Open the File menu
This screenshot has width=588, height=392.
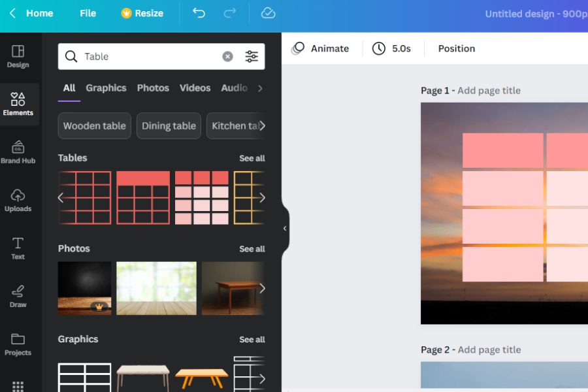(x=88, y=13)
